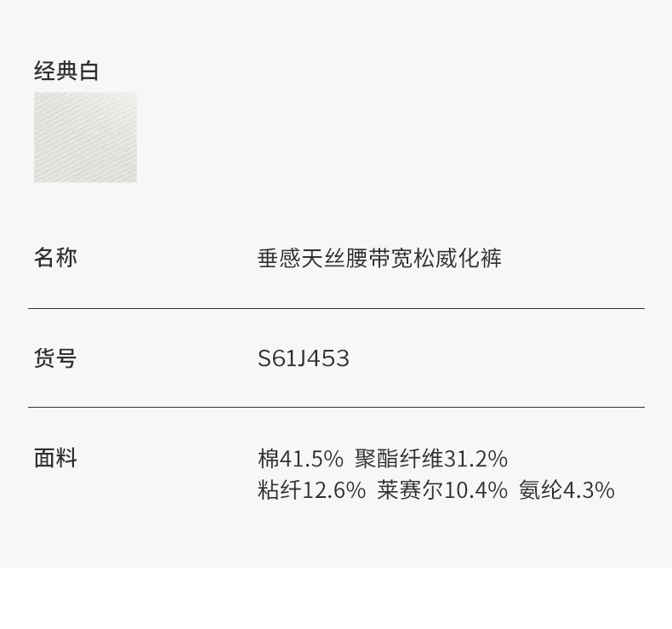Click the classic white fabric swatch
The image size is (672, 629).
[x=85, y=137]
